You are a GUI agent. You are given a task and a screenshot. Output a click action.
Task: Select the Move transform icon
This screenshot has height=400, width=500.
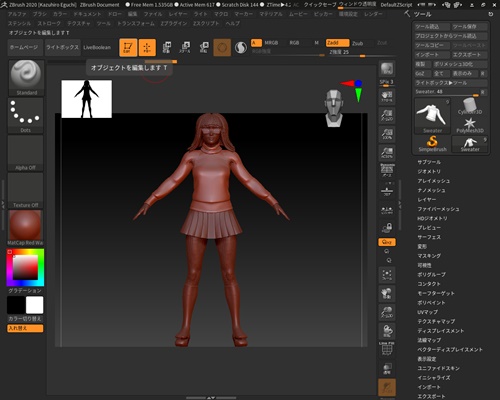pos(167,47)
